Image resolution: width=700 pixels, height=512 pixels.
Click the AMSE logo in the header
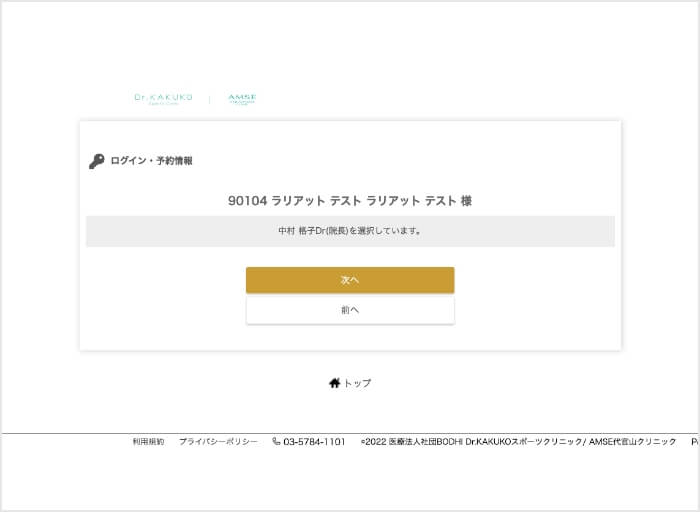click(x=242, y=98)
